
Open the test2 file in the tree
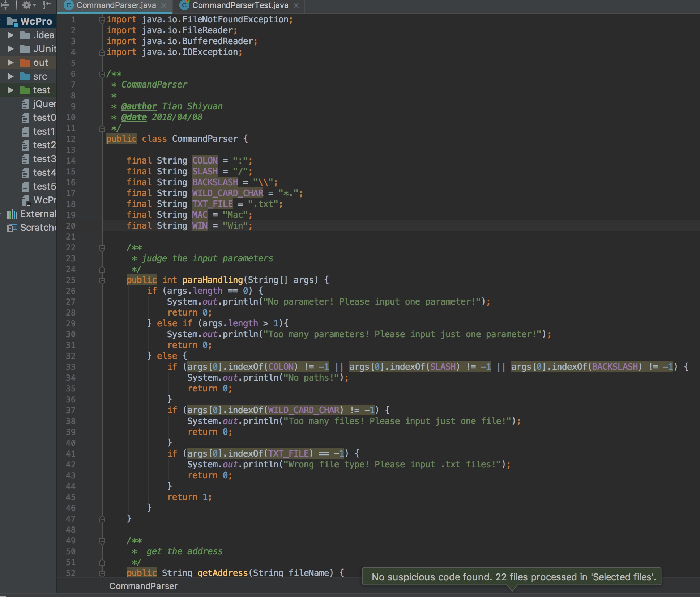click(39, 145)
